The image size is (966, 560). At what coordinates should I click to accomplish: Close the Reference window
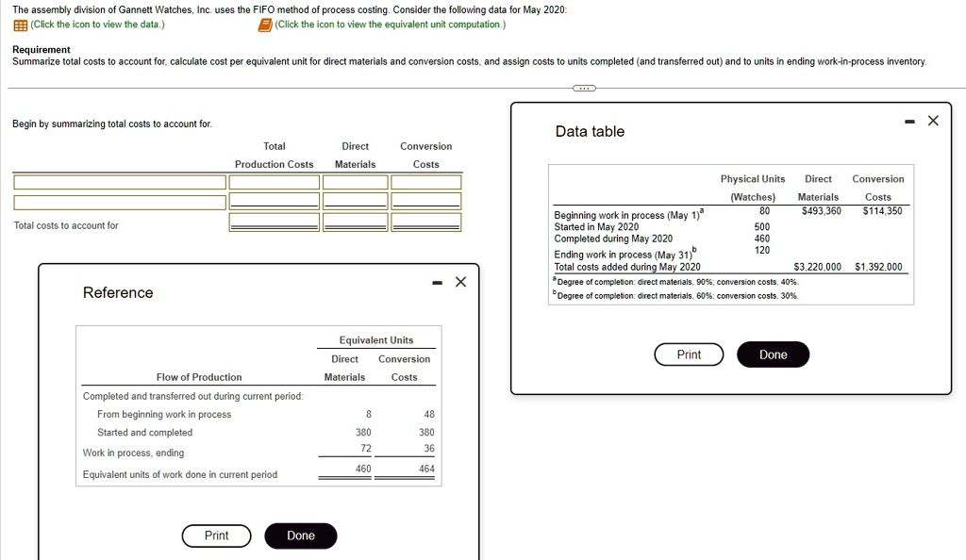[460, 281]
